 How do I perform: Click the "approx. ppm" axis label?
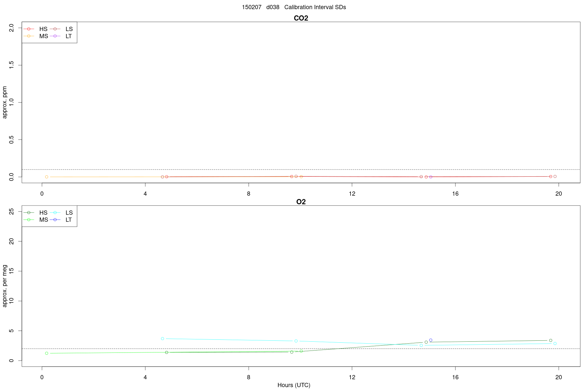(5, 102)
